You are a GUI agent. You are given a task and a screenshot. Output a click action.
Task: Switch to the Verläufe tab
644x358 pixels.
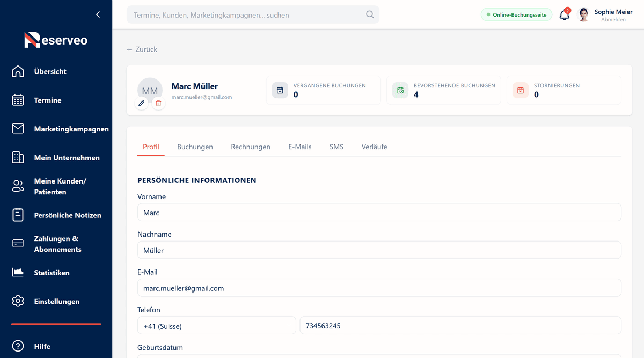374,147
